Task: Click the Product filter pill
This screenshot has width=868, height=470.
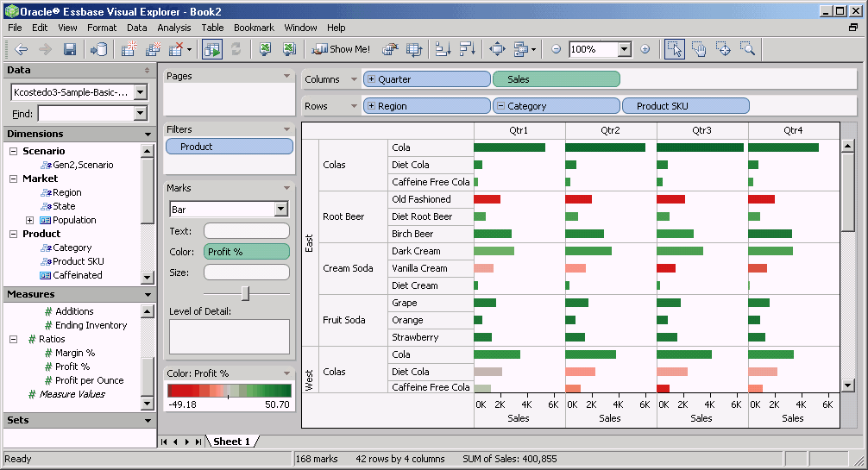Action: coord(230,146)
